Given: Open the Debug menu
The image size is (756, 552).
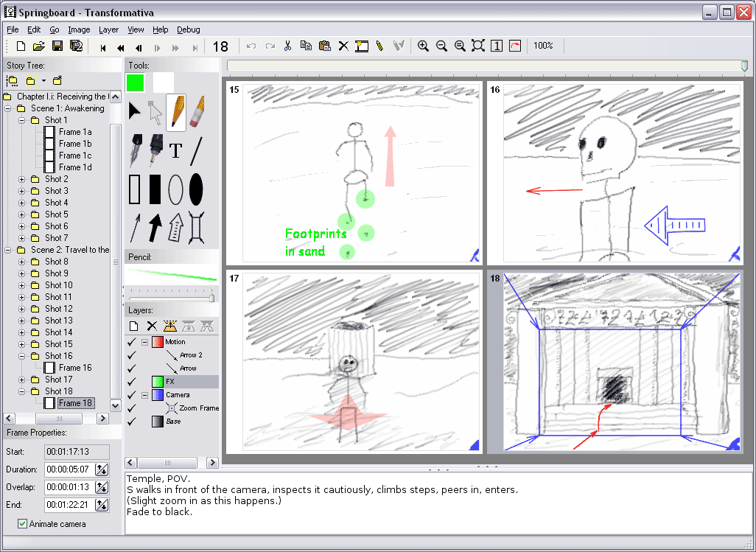Looking at the screenshot, I should [x=189, y=29].
